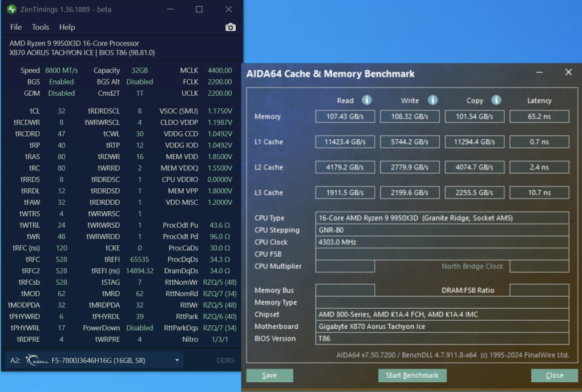Click the tREFI (ns) value 14894.32
Viewport: 582px width, 392px height.
tap(140, 270)
